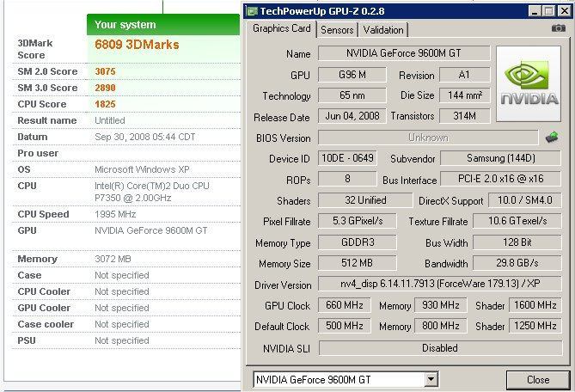
Task: Click the GPU-Z title bar app icon
Action: (x=252, y=11)
